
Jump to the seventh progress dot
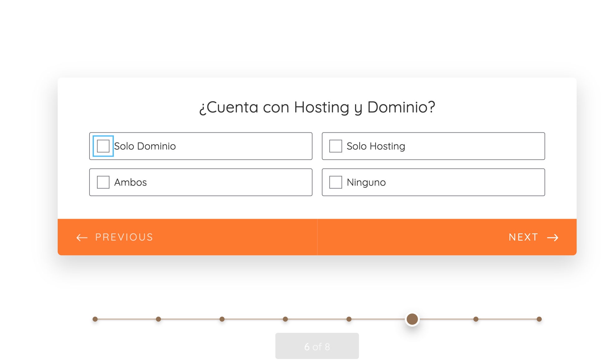tap(476, 319)
